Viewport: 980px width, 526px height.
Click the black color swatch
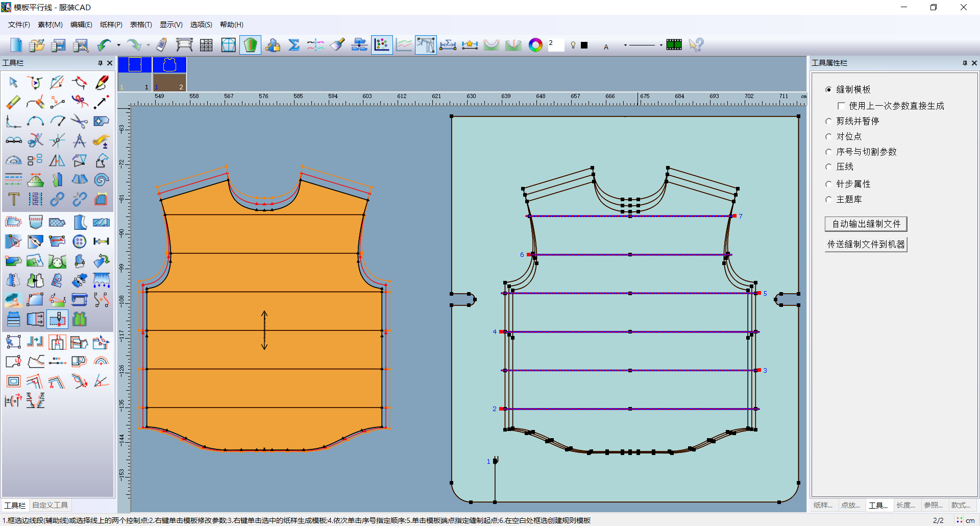click(x=584, y=45)
